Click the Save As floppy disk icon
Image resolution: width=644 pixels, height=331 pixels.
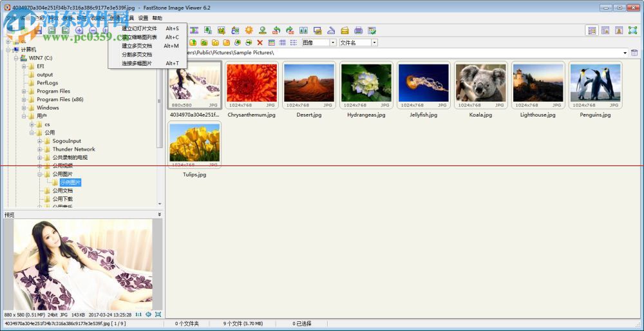39,30
